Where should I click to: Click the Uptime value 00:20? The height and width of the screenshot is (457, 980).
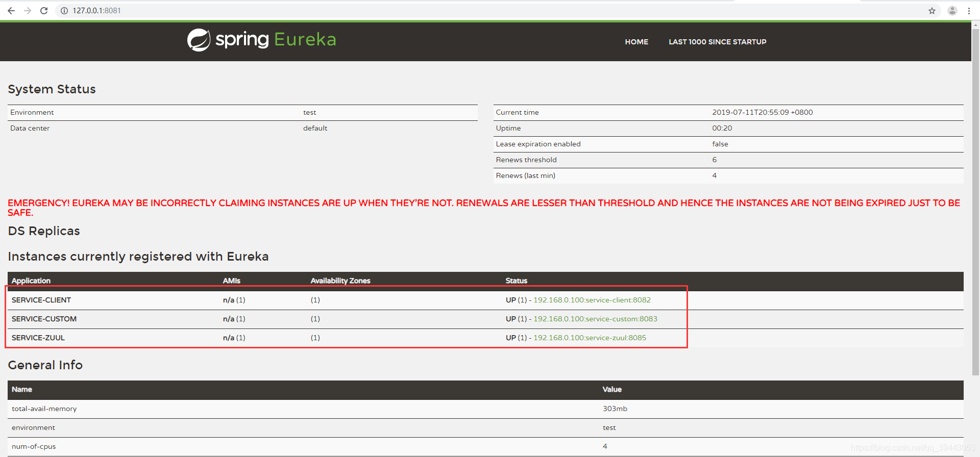722,128
